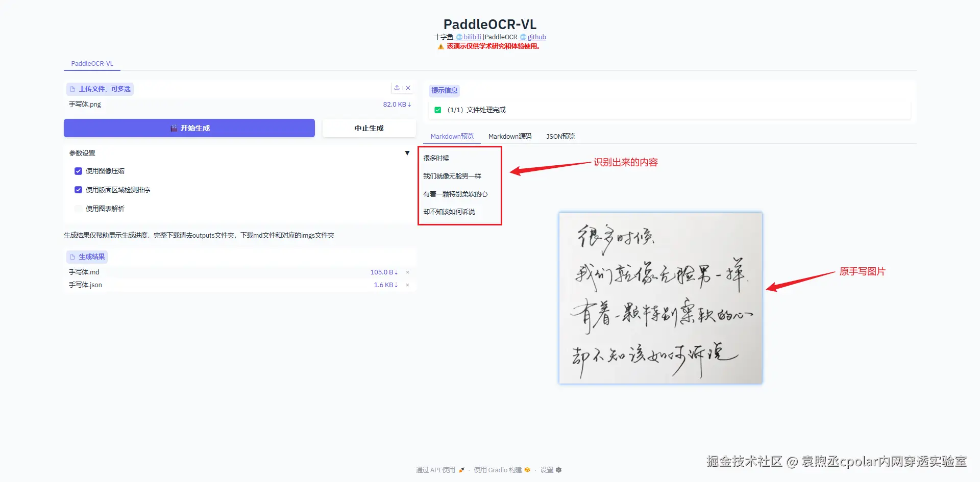The width and height of the screenshot is (980, 482).
Task: Select the PaddleOCR-VL tab
Action: [92, 64]
